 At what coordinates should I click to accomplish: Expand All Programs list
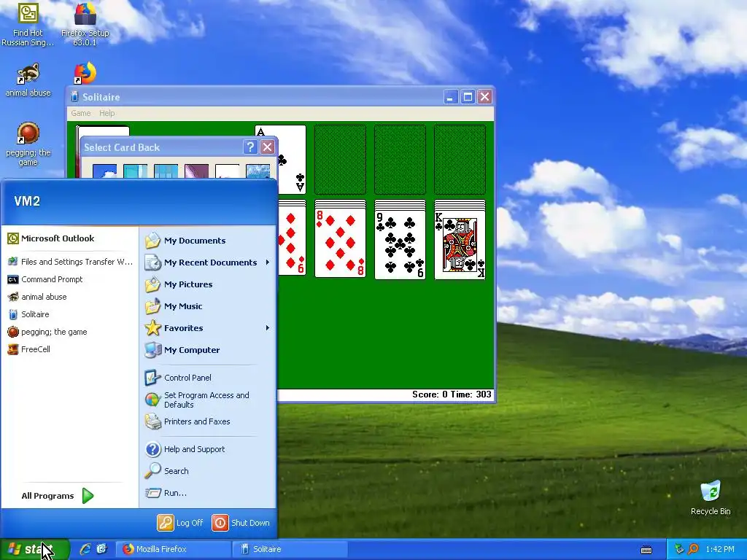[x=57, y=496]
